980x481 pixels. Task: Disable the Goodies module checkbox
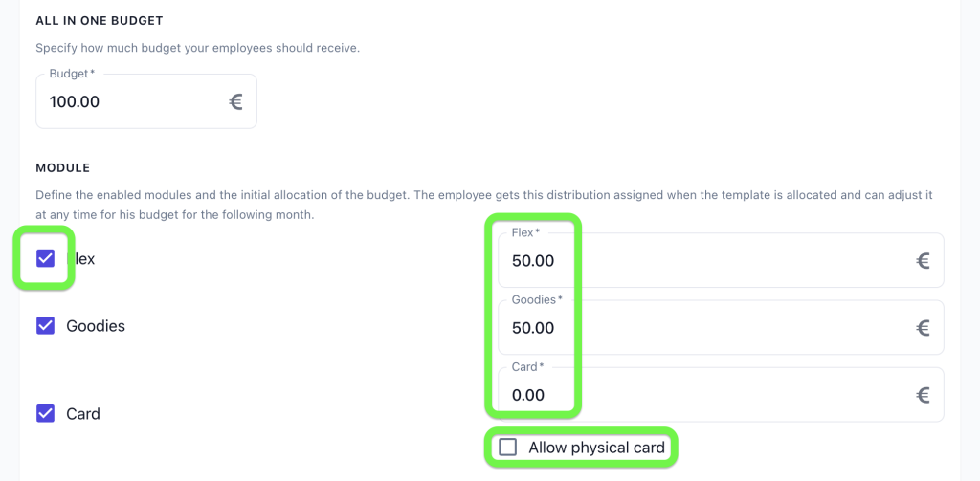point(46,325)
